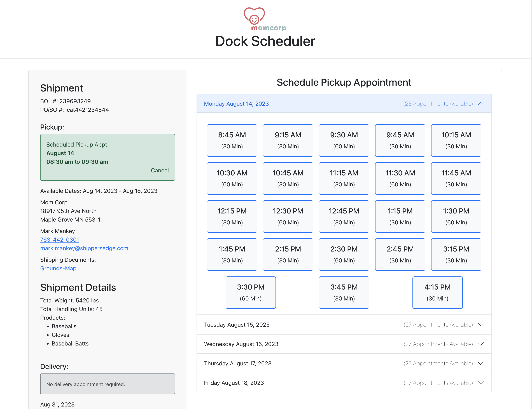Open the Grounds-Map shipping document
Viewport: 532px width, 409px height.
[58, 268]
